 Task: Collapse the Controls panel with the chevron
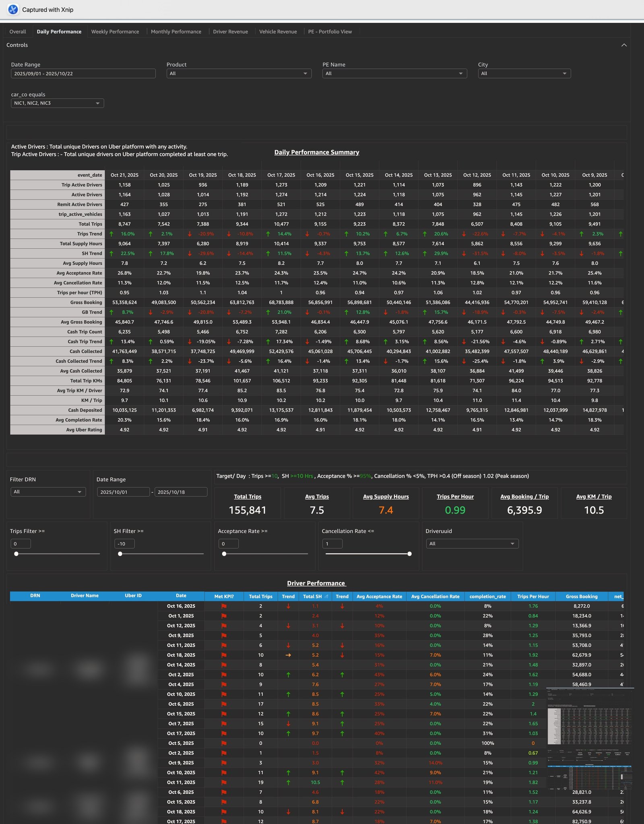(624, 45)
